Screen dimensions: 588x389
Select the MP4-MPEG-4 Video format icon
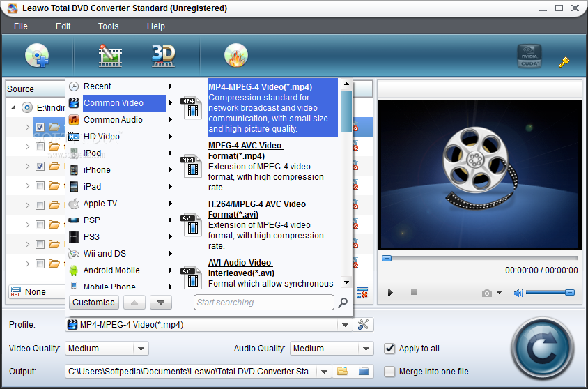pyautogui.click(x=192, y=107)
